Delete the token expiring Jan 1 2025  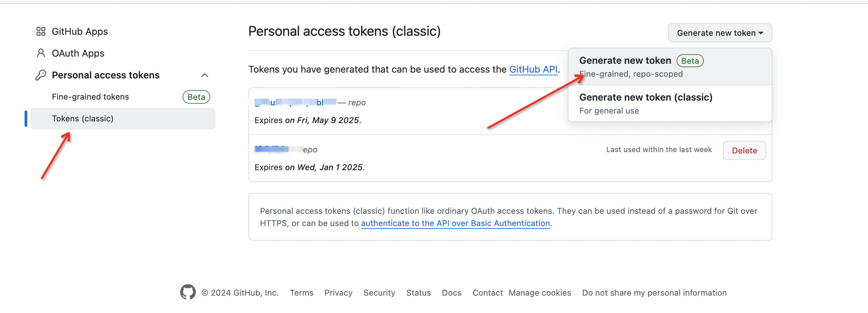coord(744,150)
